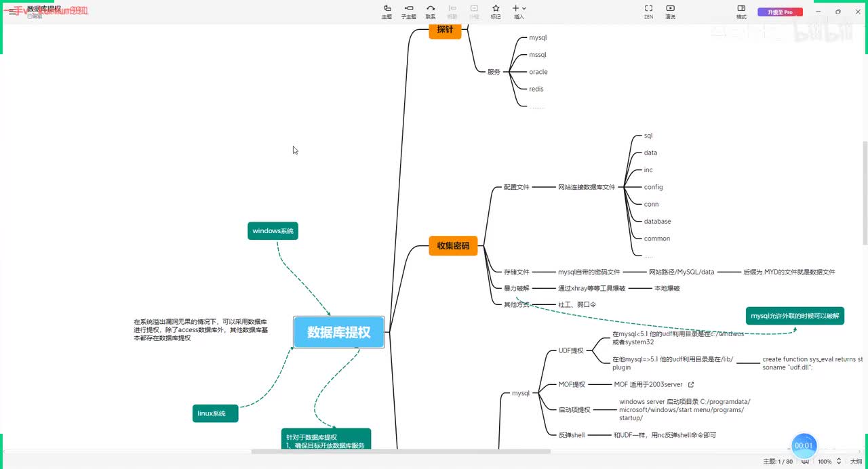Image resolution: width=868 pixels, height=469 pixels.
Task: Select the sql node under 网站连接数据库文件
Action: pos(648,136)
